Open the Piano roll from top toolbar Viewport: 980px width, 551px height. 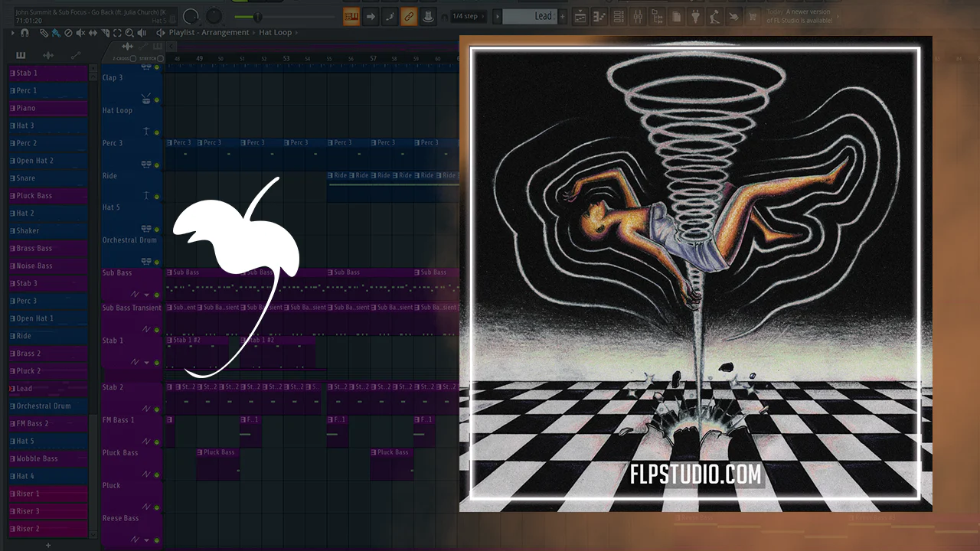coord(600,16)
